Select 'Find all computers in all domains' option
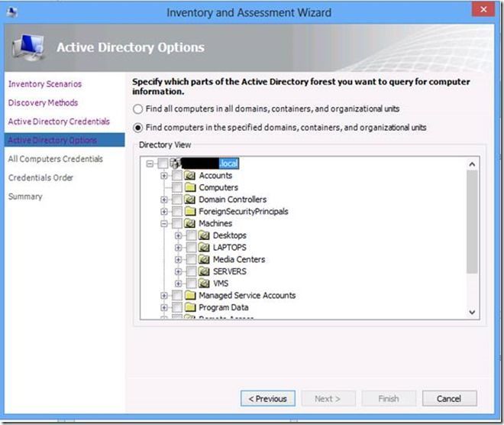504x425 pixels. pyautogui.click(x=138, y=109)
